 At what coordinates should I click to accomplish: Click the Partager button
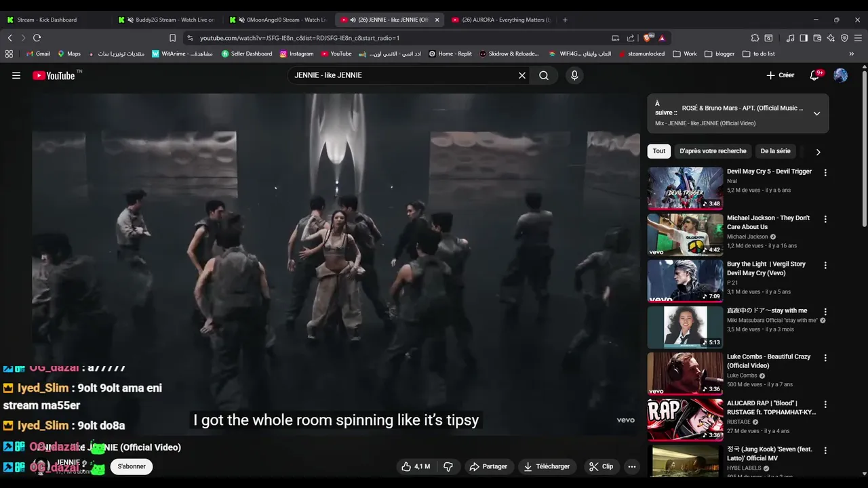488,466
